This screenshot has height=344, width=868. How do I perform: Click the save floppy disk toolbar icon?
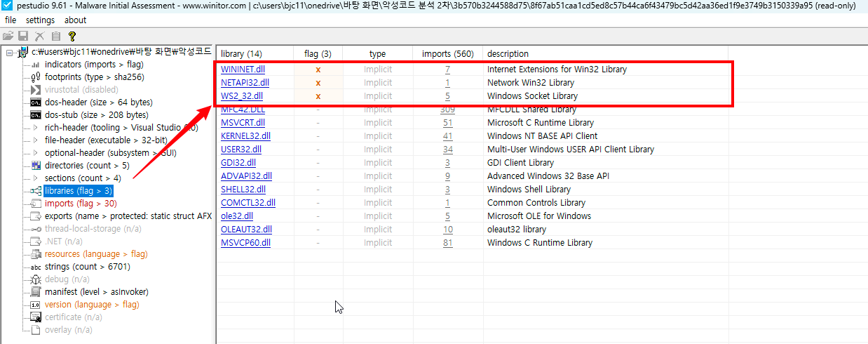tap(23, 36)
